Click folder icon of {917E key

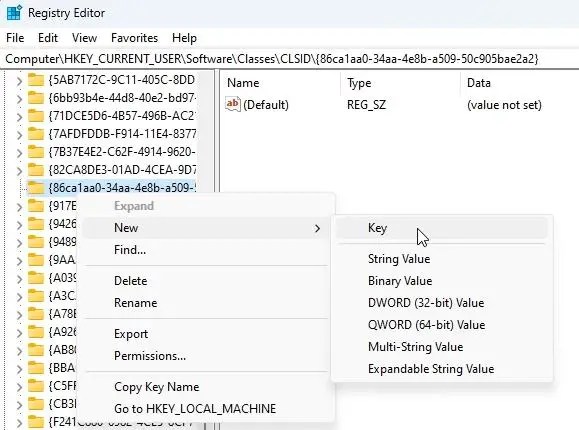tap(36, 206)
